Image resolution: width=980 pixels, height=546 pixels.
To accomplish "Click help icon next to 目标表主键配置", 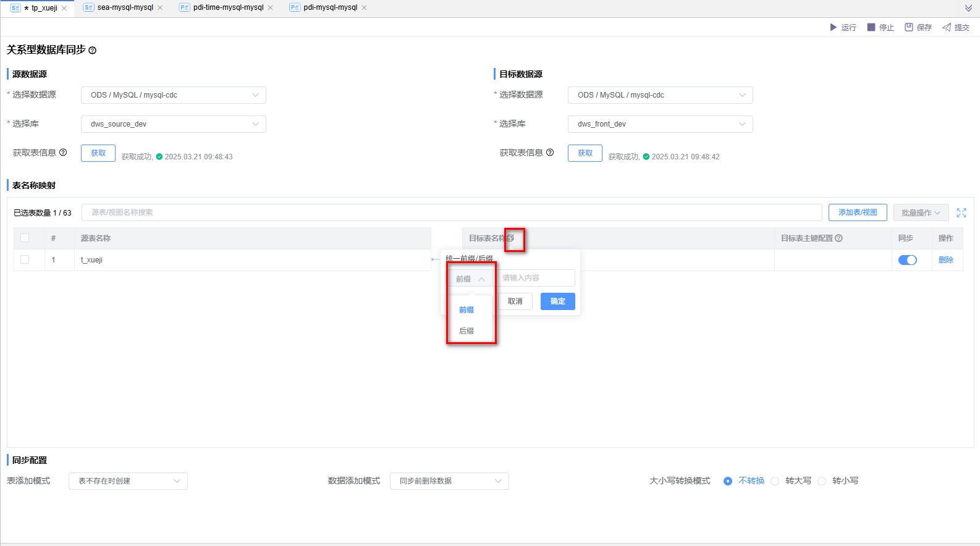I will coord(838,238).
